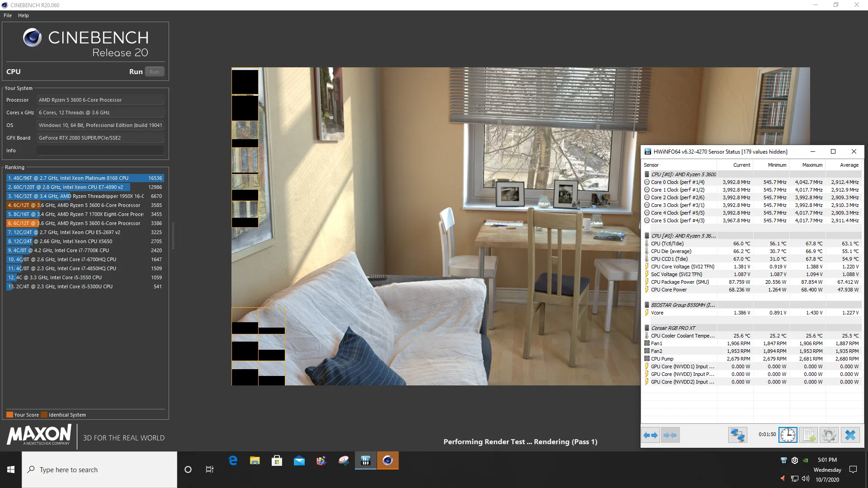Select ranking row Xeon E5-2697 v2
This screenshot has width=868, height=488.
(x=85, y=232)
